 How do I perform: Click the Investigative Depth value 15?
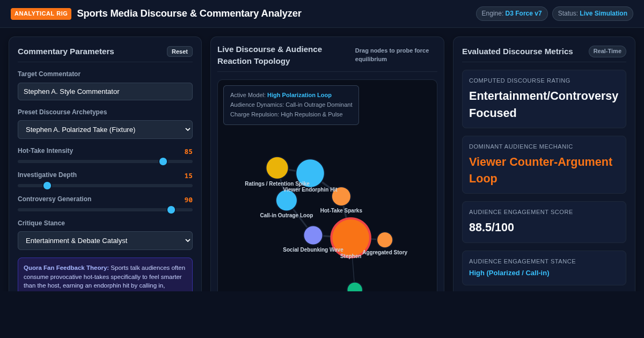point(188,176)
